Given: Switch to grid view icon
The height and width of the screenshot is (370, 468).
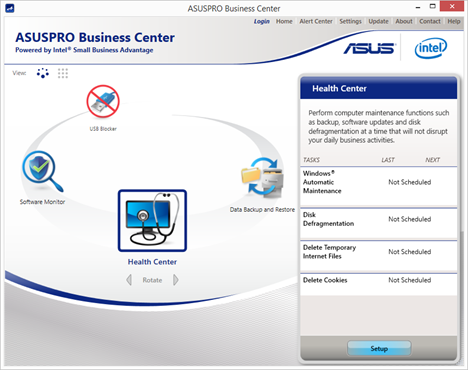Looking at the screenshot, I should click(x=63, y=73).
